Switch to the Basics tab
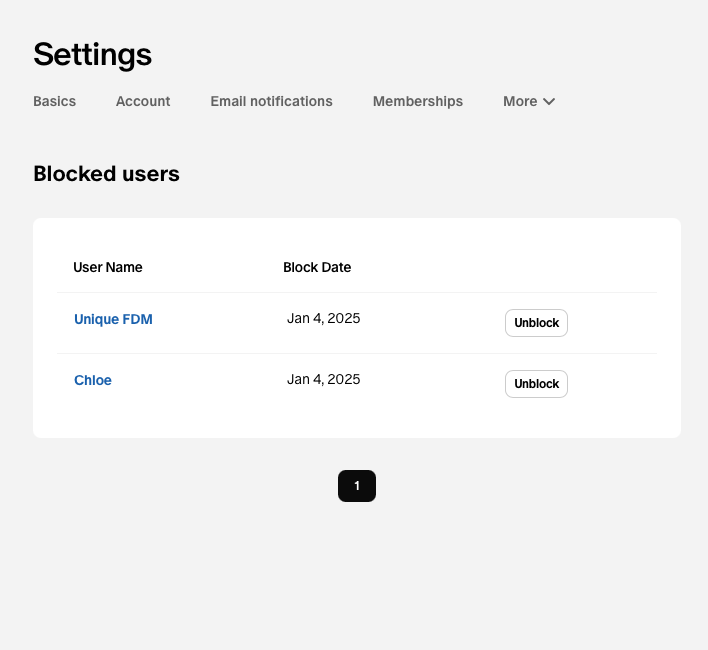Viewport: 708px width, 650px height. (x=55, y=101)
